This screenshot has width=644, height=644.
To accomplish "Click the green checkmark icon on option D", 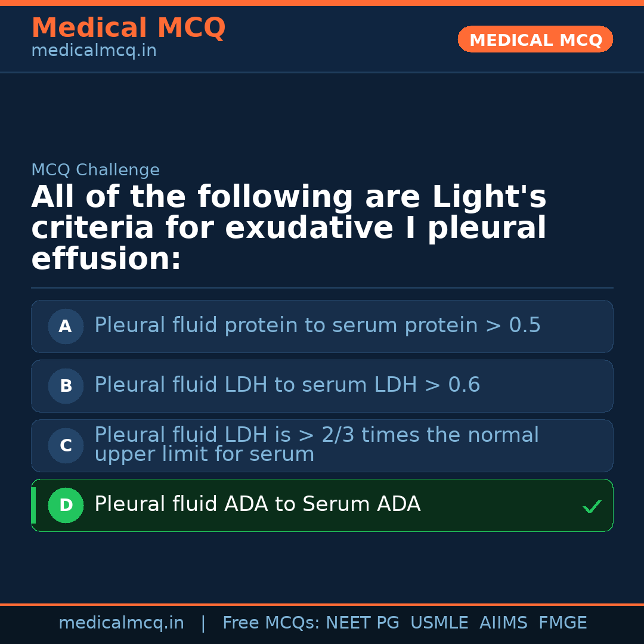I will click(x=592, y=507).
